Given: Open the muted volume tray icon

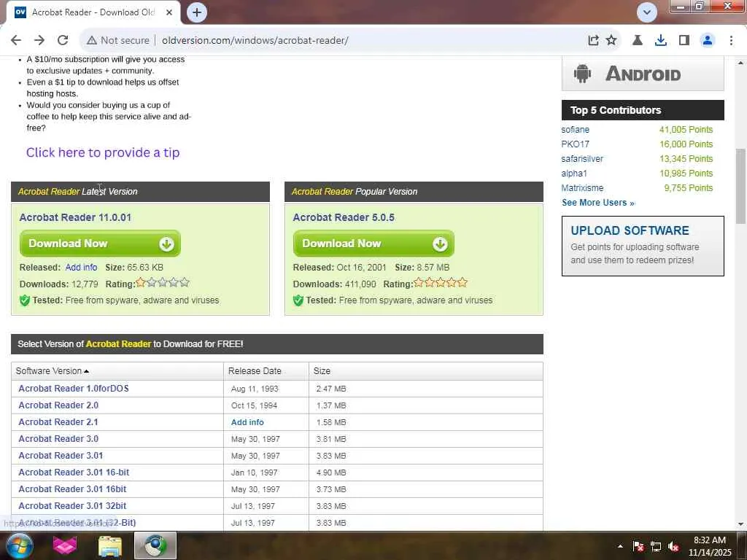Looking at the screenshot, I should click(673, 546).
